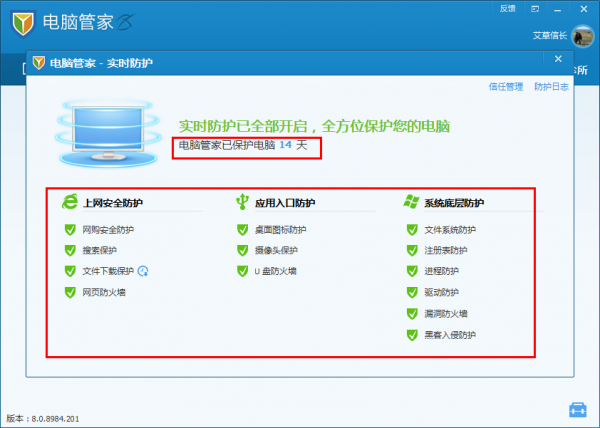Click the Internet Explorer icon beside 上网安全防护
The height and width of the screenshot is (428, 600).
click(x=70, y=202)
